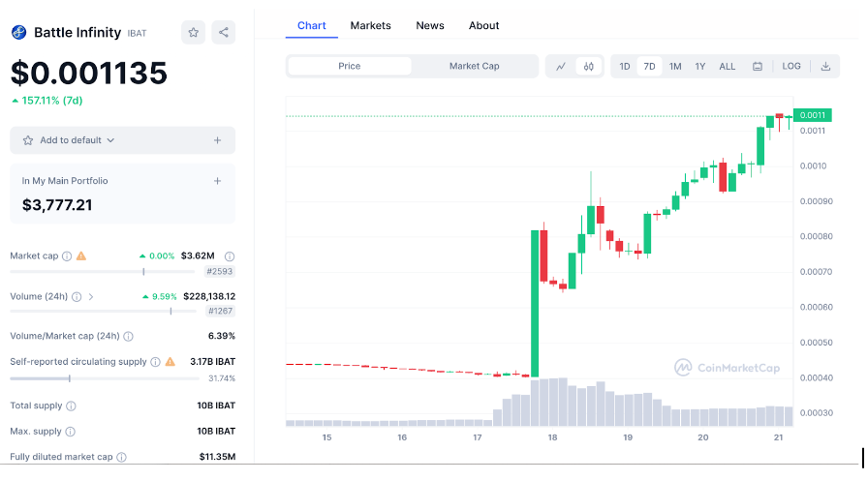The width and height of the screenshot is (868, 481).
Task: Toggle chart to Market Cap view
Action: [475, 66]
